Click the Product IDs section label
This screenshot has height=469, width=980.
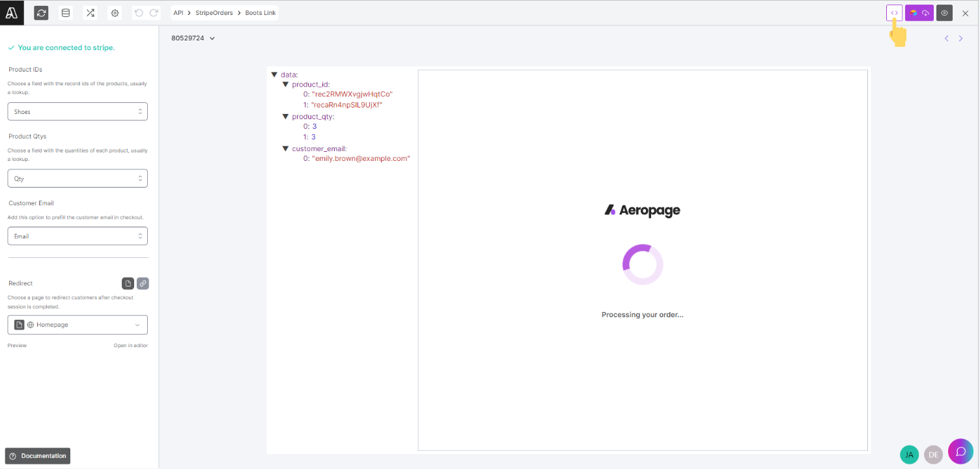pyautogui.click(x=25, y=70)
